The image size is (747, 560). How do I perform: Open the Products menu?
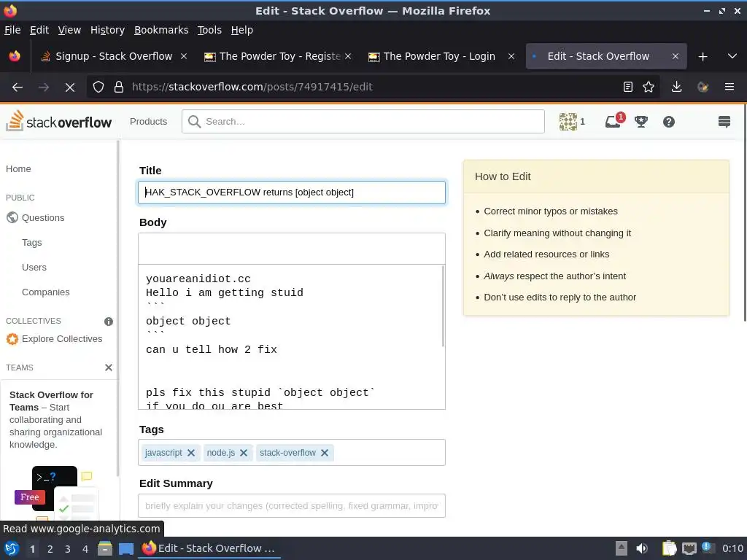[x=148, y=122]
